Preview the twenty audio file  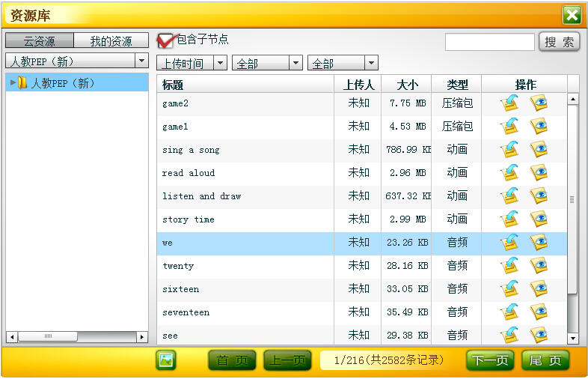(x=539, y=266)
